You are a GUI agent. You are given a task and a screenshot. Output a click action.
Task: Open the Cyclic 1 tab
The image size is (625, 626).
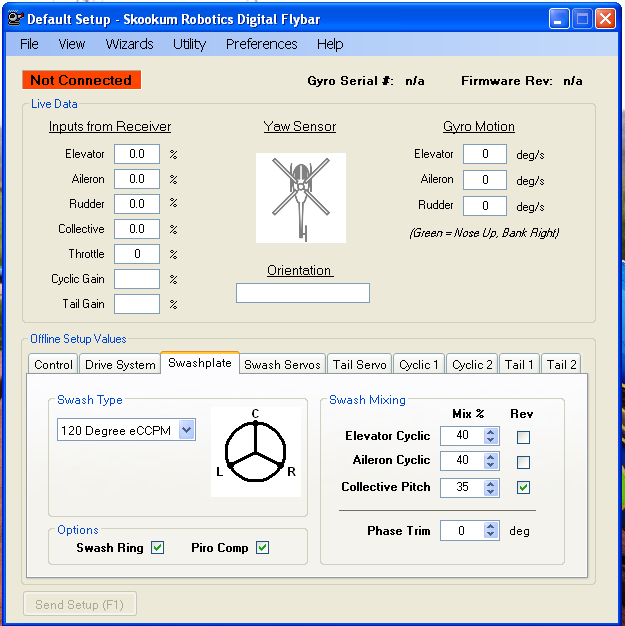[x=419, y=364]
